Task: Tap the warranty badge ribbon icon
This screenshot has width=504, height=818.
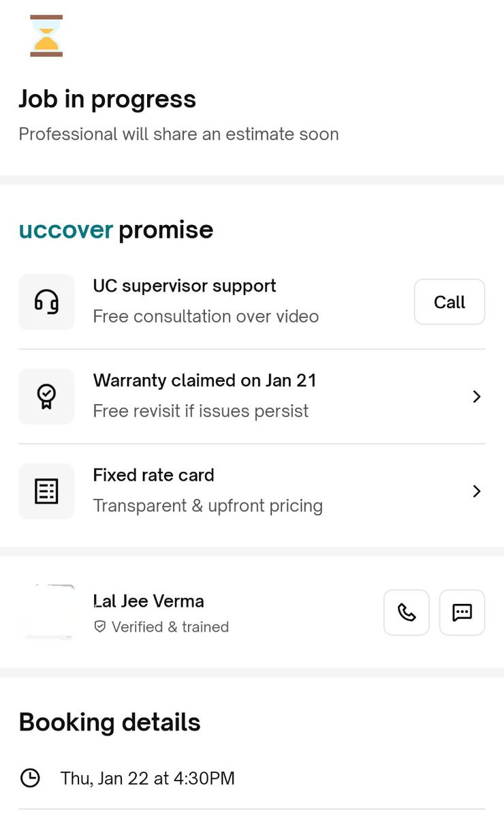Action: coord(46,397)
